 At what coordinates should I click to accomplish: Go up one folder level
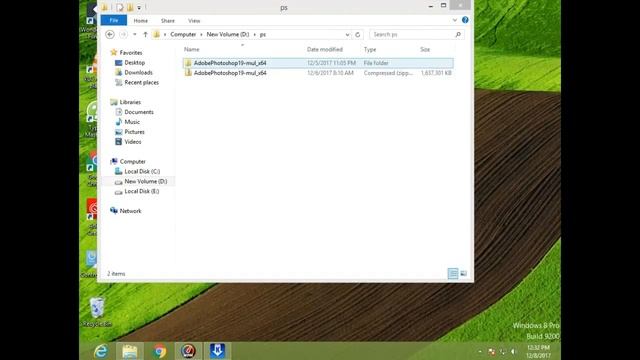tap(145, 35)
